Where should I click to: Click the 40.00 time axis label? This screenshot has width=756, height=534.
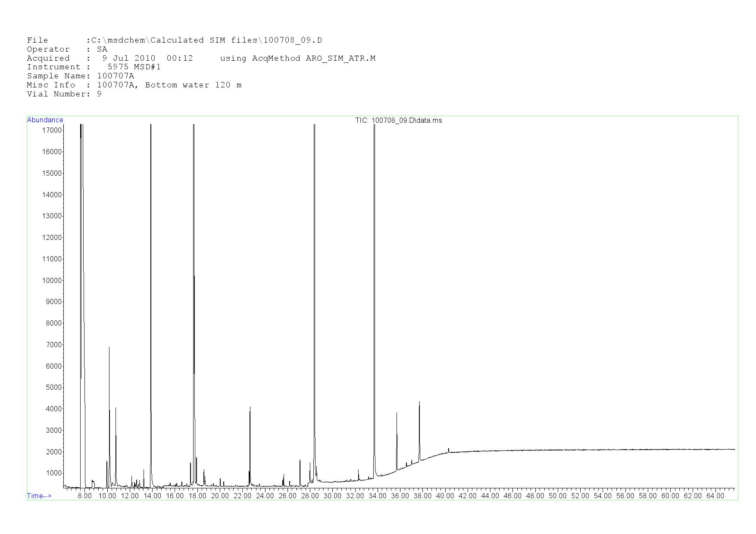(x=445, y=496)
